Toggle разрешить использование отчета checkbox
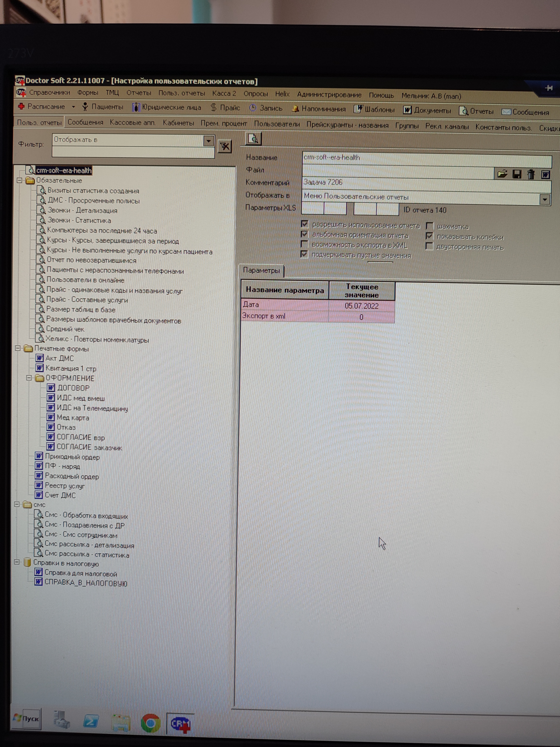 tap(304, 224)
